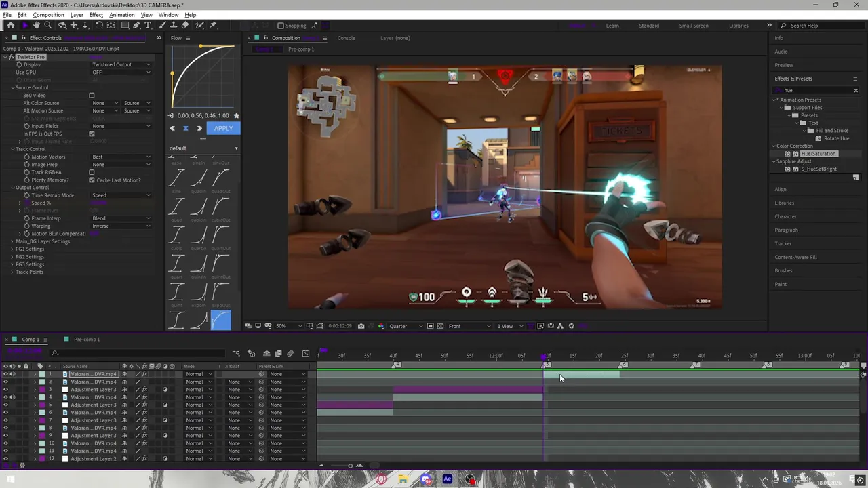868x488 pixels.
Task: Click the Search Help field
Action: 821,26
